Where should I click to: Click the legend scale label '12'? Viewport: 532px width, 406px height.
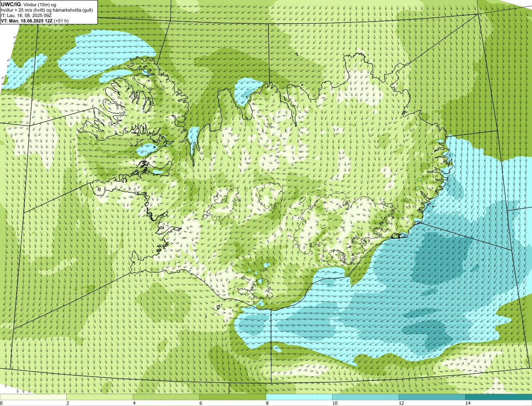click(401, 403)
